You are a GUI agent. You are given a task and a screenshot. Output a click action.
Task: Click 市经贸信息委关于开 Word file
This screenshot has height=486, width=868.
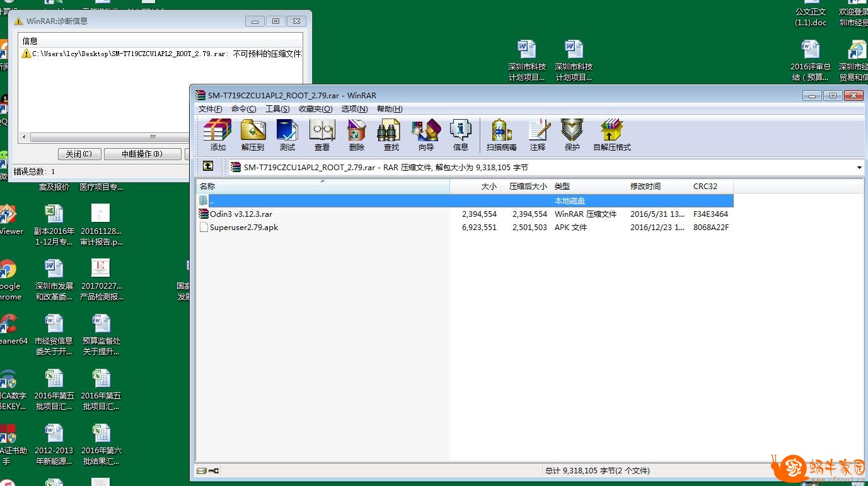[x=54, y=335]
